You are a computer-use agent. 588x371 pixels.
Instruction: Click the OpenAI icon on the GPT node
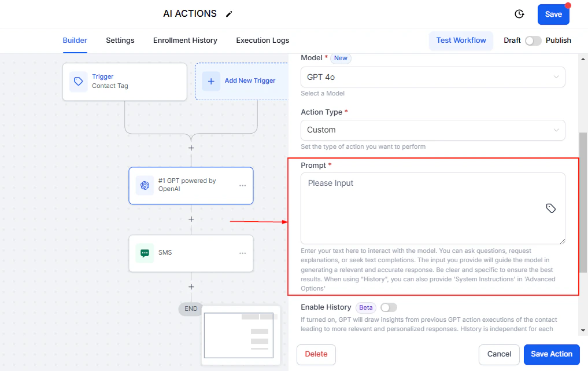pos(145,185)
